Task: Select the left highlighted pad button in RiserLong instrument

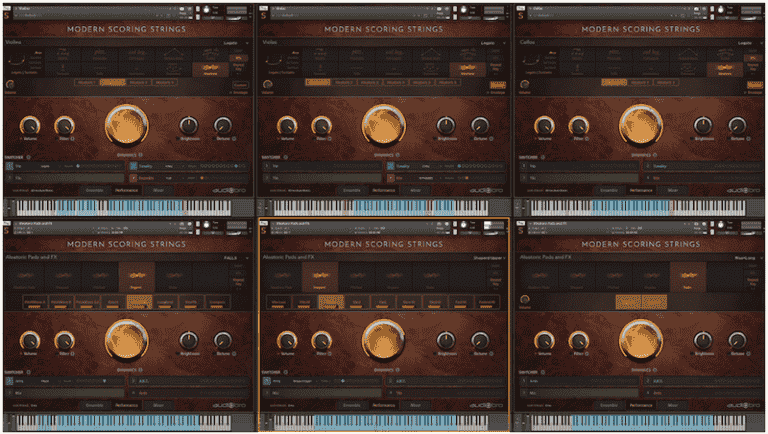Action: click(x=628, y=302)
